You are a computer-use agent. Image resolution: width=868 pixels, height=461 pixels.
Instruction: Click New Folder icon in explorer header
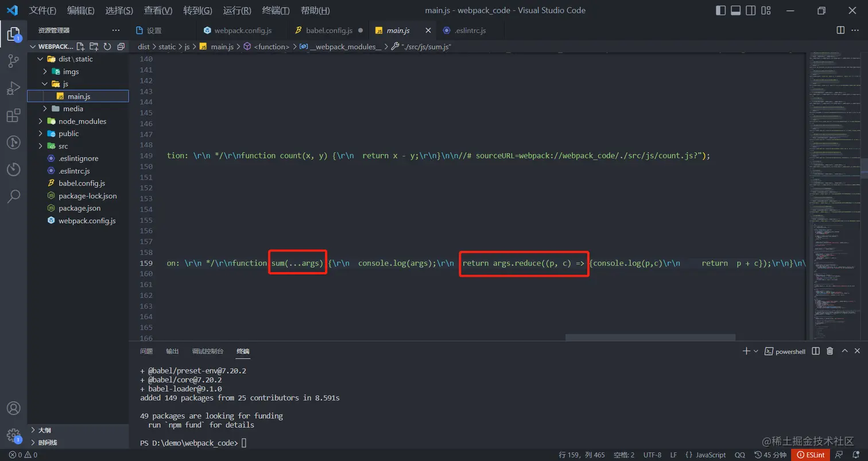click(x=94, y=47)
